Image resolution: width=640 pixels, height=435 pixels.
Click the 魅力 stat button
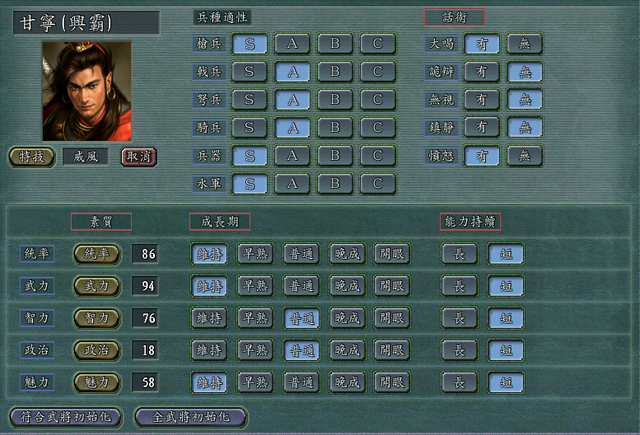97,382
